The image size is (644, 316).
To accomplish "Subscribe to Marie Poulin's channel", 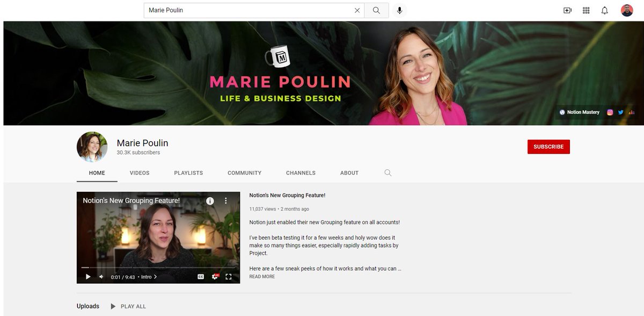I will coord(548,147).
